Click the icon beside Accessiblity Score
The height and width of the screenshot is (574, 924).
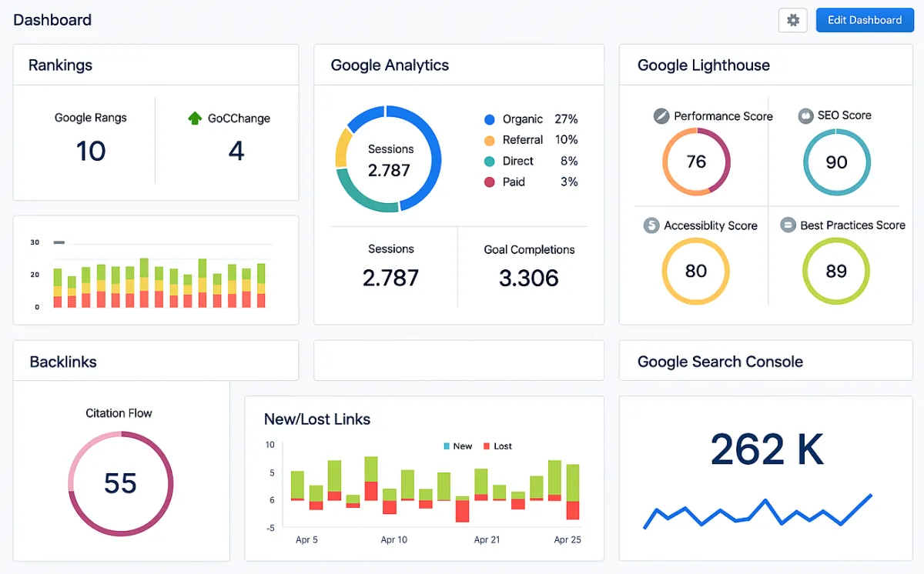(651, 225)
